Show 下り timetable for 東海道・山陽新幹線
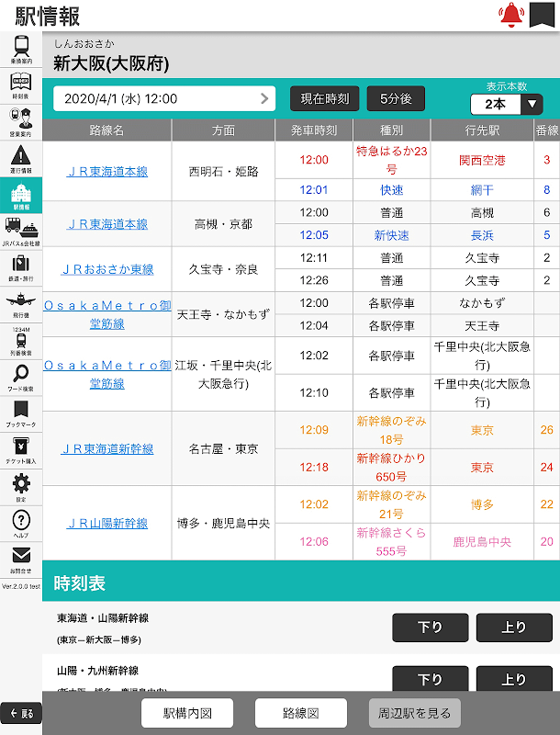The image size is (560, 735). tap(431, 628)
